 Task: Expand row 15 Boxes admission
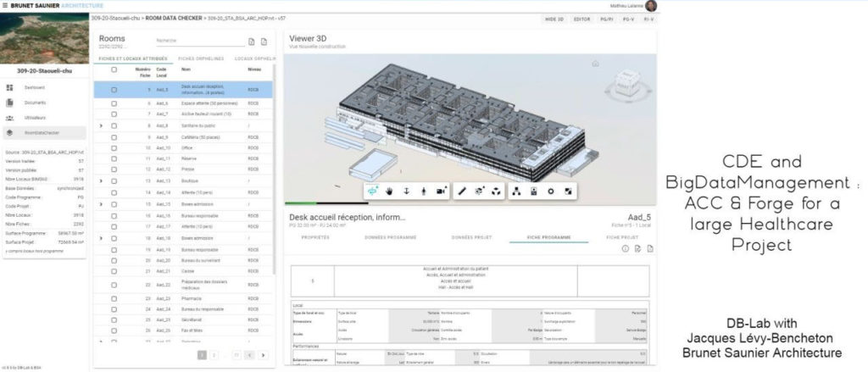pos(101,204)
